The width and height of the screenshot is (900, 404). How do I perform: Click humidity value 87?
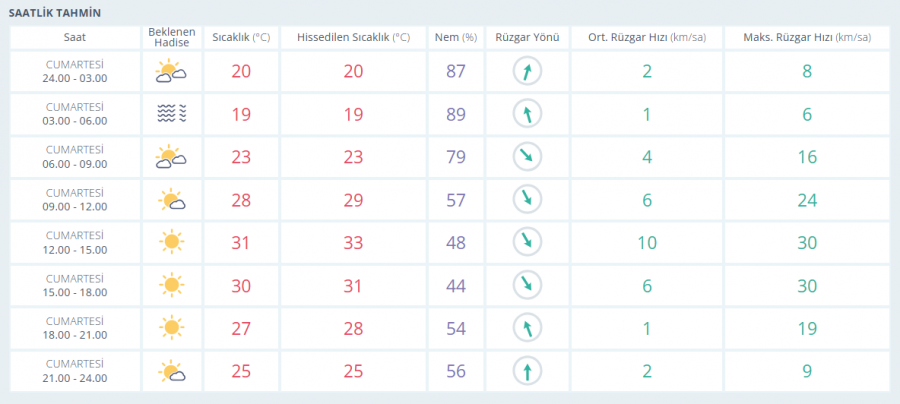(456, 72)
